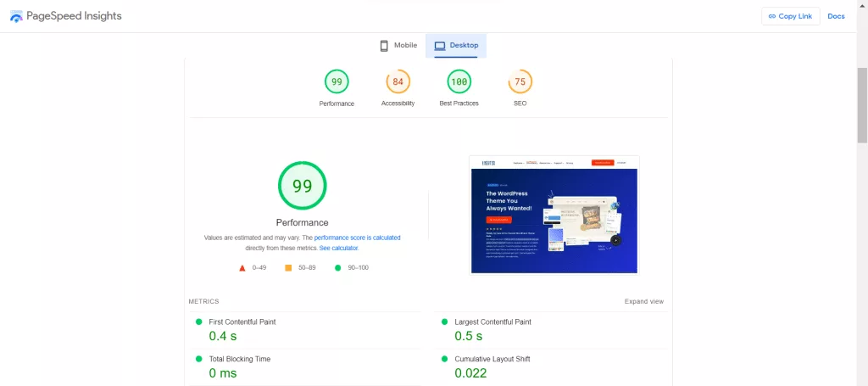Click the Copy Link button
Image resolution: width=868 pixels, height=386 pixels.
tap(791, 16)
